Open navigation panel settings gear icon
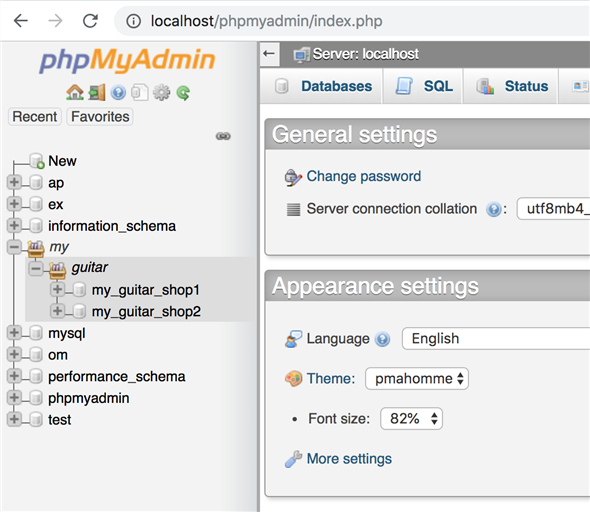This screenshot has width=590, height=512. pos(161,93)
